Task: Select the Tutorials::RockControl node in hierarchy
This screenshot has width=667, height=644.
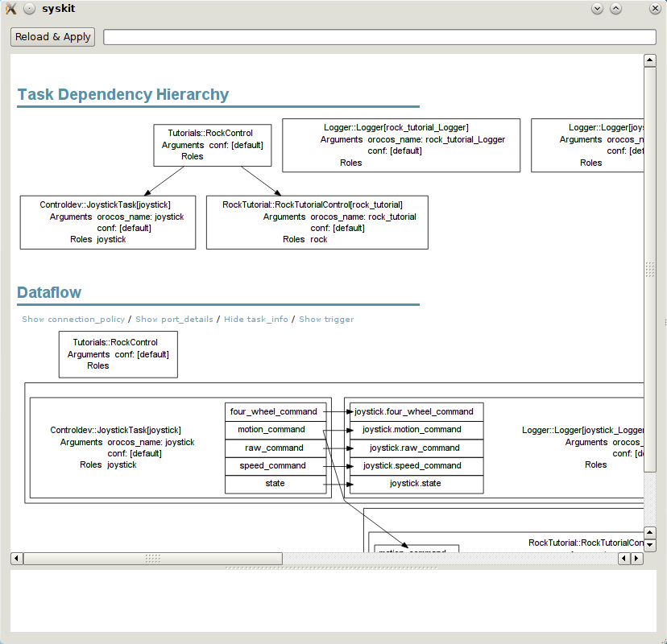Action: (x=213, y=145)
